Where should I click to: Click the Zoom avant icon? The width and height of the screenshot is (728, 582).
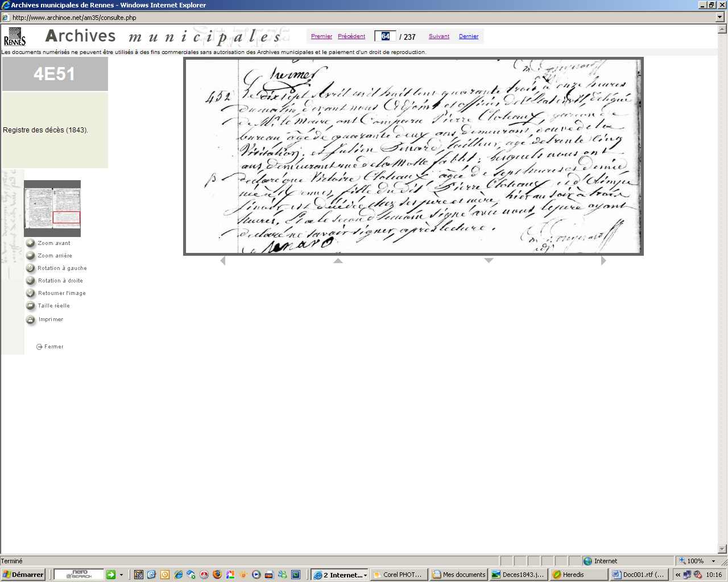click(31, 243)
